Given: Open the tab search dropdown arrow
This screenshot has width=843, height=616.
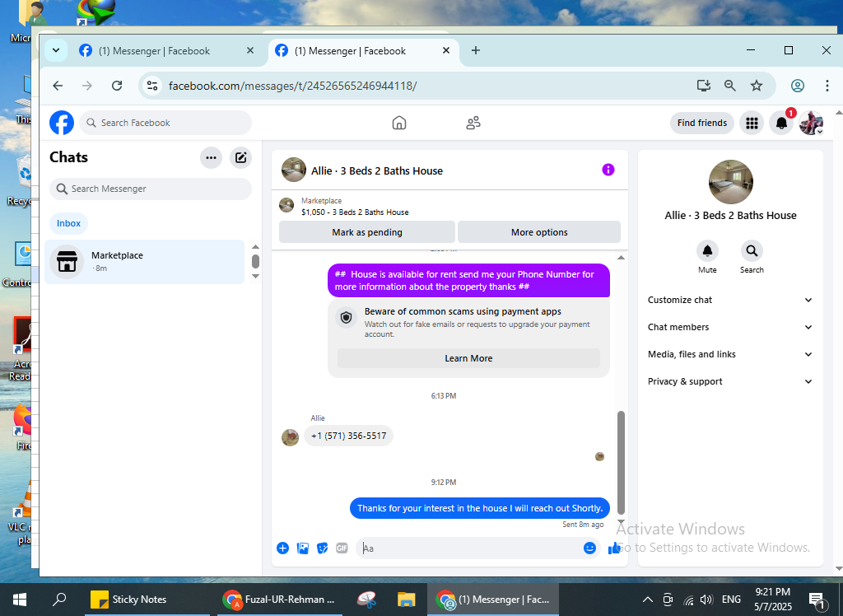Looking at the screenshot, I should [x=56, y=50].
